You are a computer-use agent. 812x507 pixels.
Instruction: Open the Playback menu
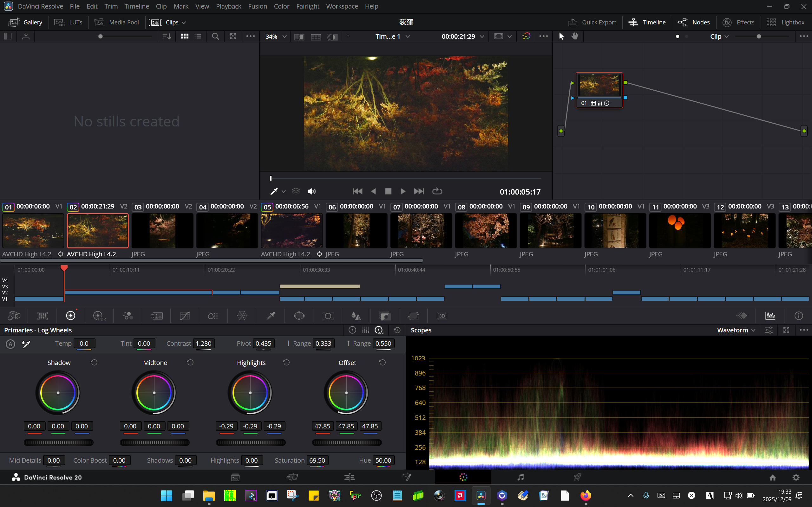(228, 6)
